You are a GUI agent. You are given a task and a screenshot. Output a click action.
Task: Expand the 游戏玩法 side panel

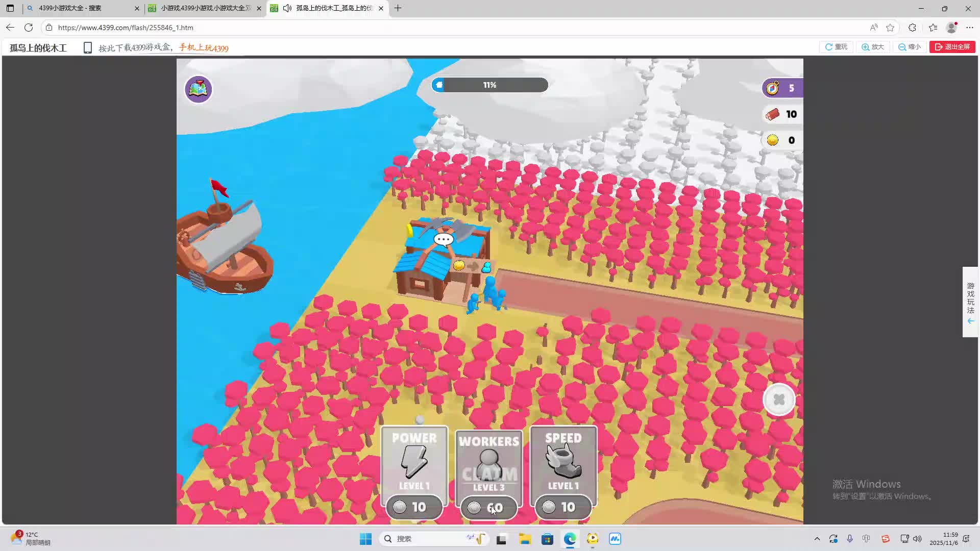(x=970, y=302)
